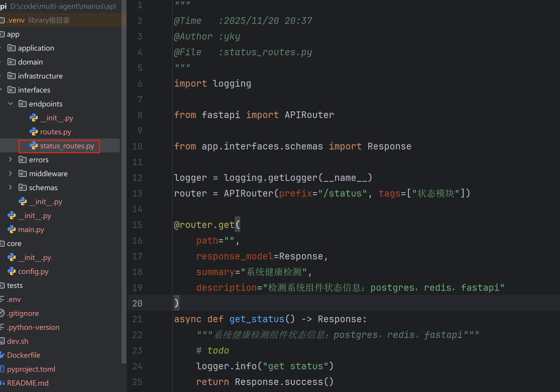Expand the middleware folder
The height and width of the screenshot is (392, 560).
[x=10, y=174]
